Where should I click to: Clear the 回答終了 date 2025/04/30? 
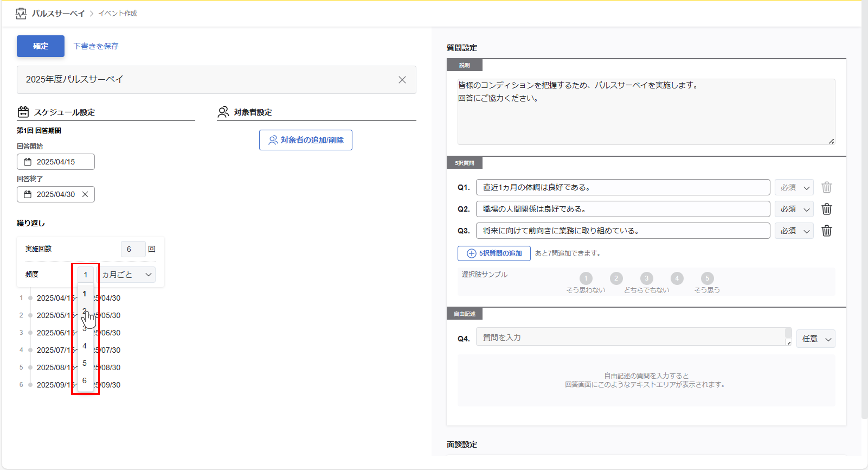pos(85,195)
